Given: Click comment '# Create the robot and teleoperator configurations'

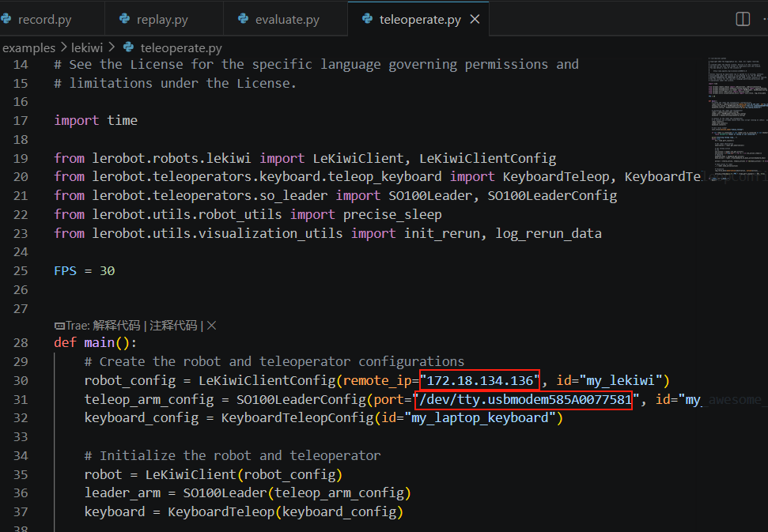Looking at the screenshot, I should [x=274, y=362].
